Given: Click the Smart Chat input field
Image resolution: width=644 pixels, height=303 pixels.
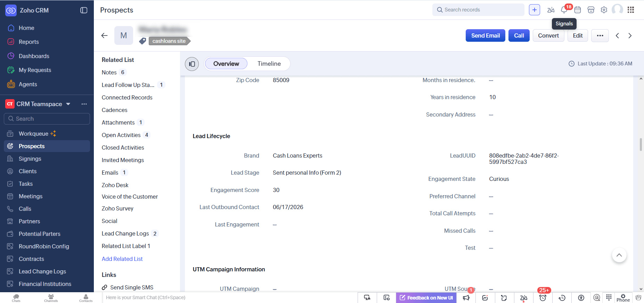Looking at the screenshot, I should (x=229, y=297).
